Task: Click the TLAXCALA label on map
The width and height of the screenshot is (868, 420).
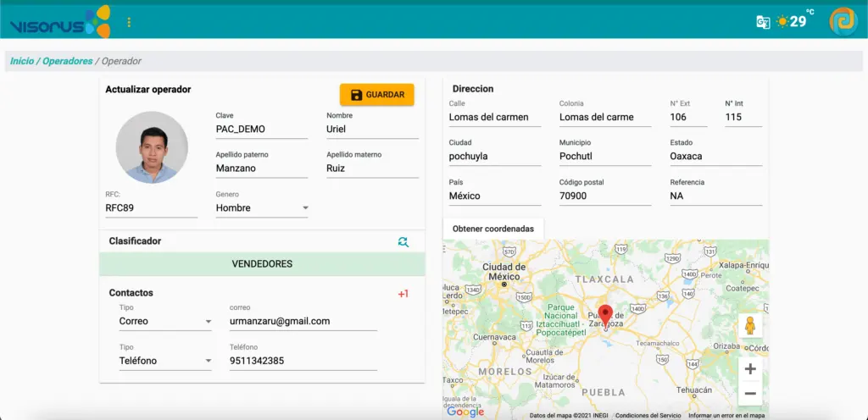Action: click(604, 279)
